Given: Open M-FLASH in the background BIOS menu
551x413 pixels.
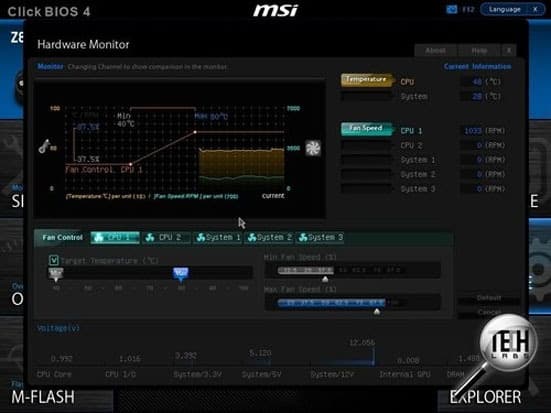Looking at the screenshot, I should click(x=43, y=397).
